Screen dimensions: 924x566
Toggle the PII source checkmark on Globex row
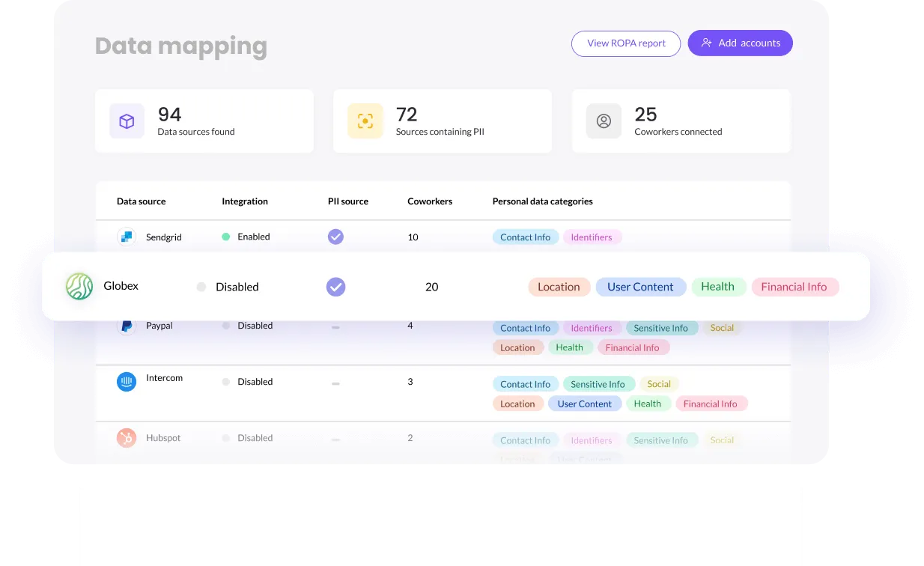(x=335, y=286)
